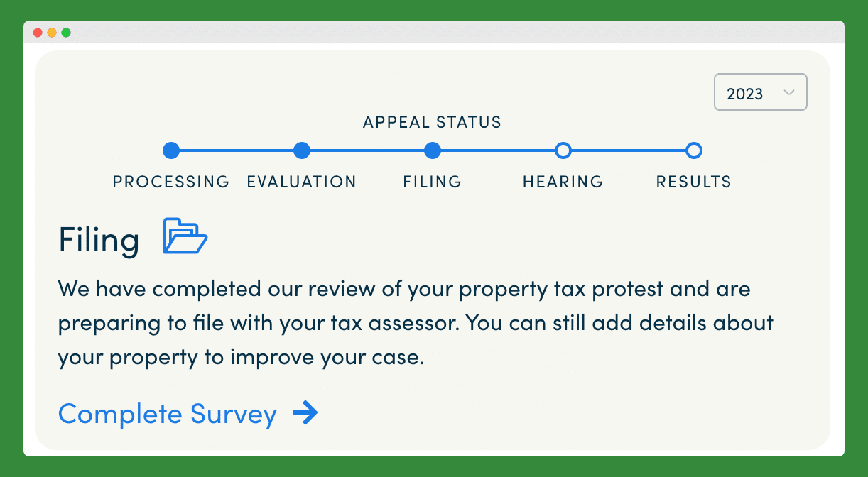Click the open folder icon beside Filing
The image size is (868, 477).
[x=185, y=236]
